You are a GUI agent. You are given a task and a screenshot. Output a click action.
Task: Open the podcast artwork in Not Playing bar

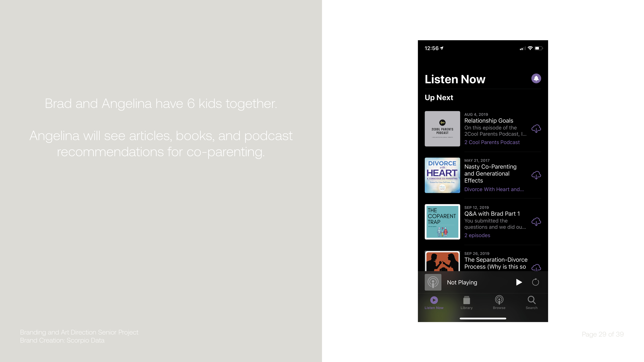(433, 282)
